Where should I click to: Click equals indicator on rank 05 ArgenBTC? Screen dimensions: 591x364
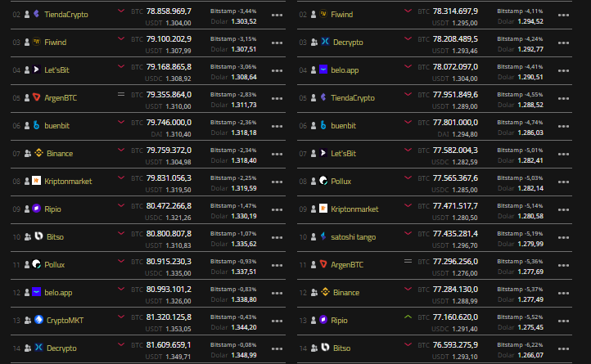[121, 94]
